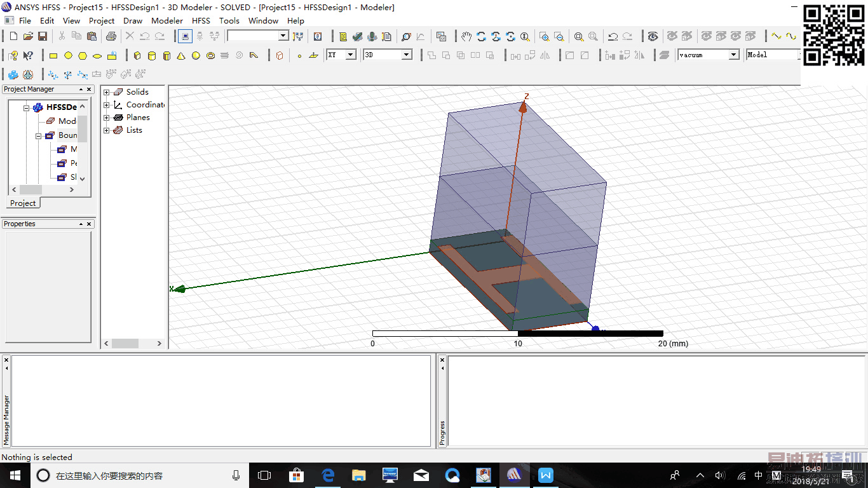Toggle the show/hide visibility eye icon
Image resolution: width=868 pixels, height=488 pixels.
[x=653, y=37]
